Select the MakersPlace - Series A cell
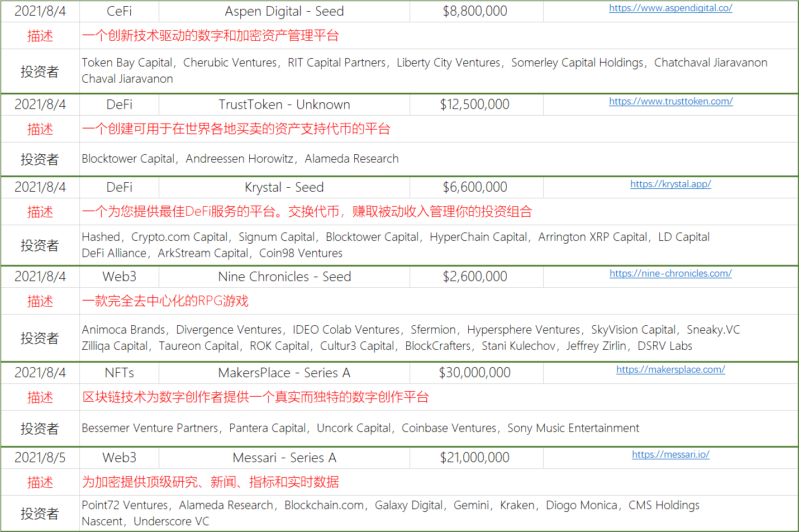The image size is (799, 532). (x=284, y=373)
